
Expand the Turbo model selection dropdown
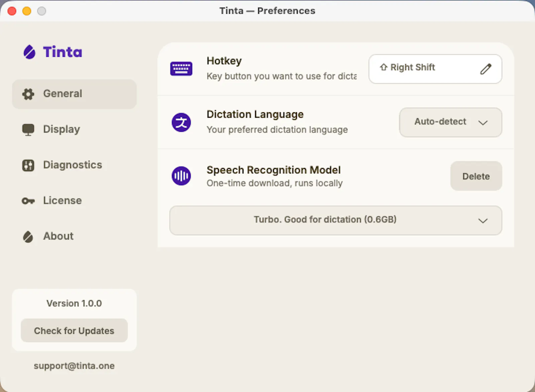336,220
